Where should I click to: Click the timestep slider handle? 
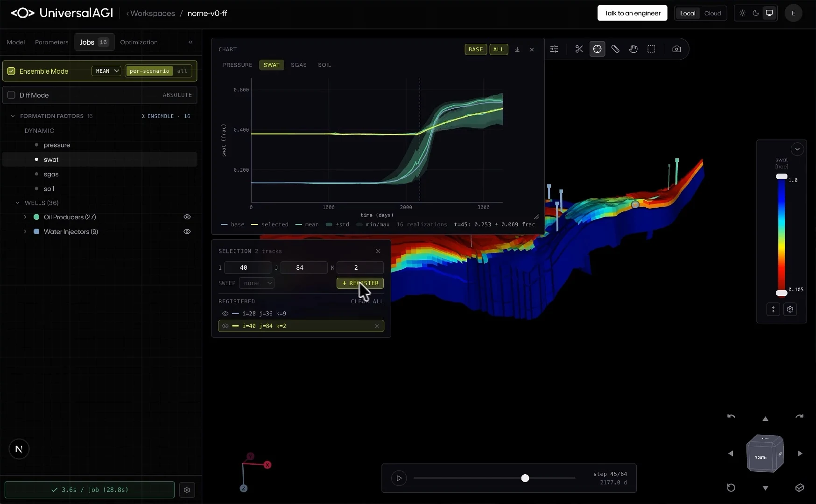pyautogui.click(x=525, y=478)
